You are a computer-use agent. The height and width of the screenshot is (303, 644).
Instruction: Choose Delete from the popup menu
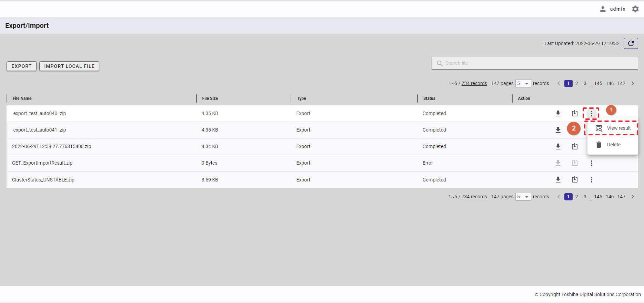(613, 145)
